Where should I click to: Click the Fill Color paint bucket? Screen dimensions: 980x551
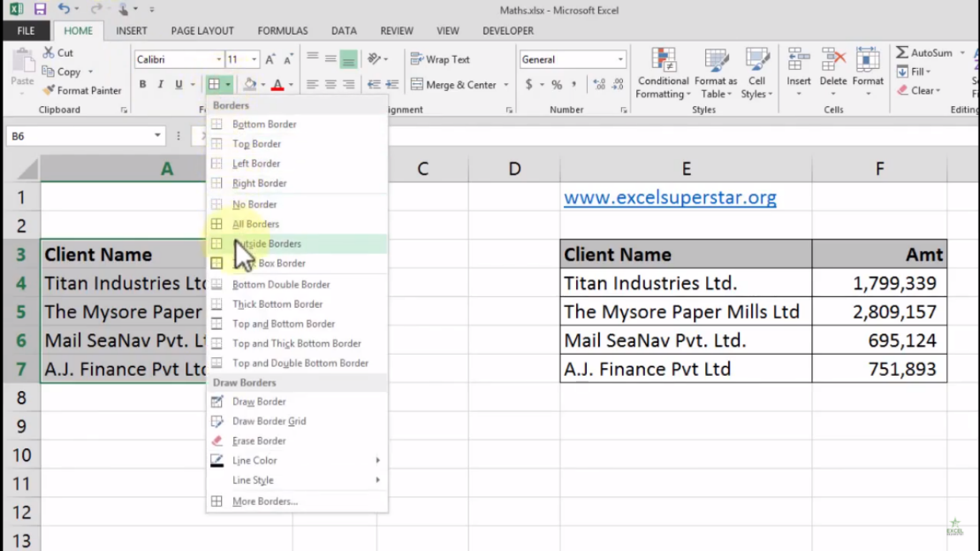click(x=250, y=84)
